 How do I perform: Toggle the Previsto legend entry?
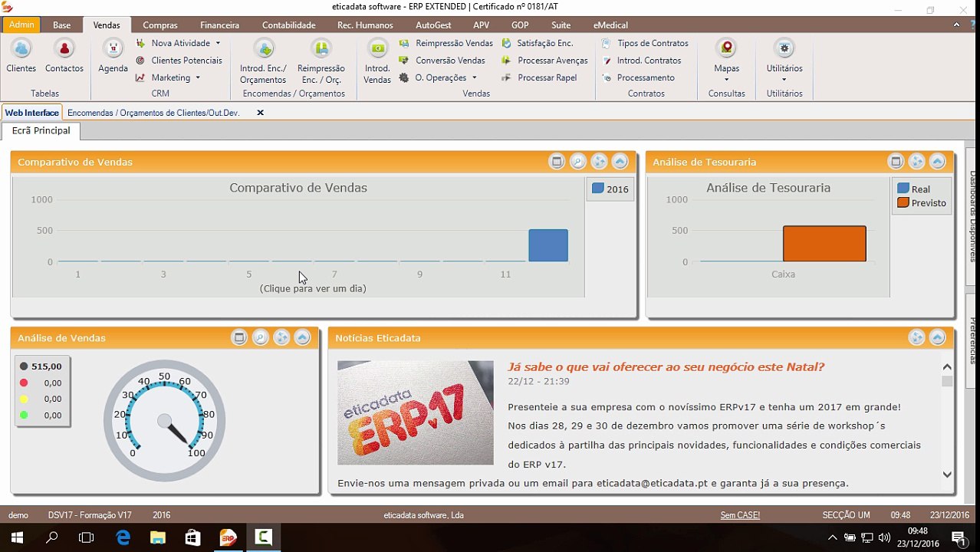tap(921, 203)
